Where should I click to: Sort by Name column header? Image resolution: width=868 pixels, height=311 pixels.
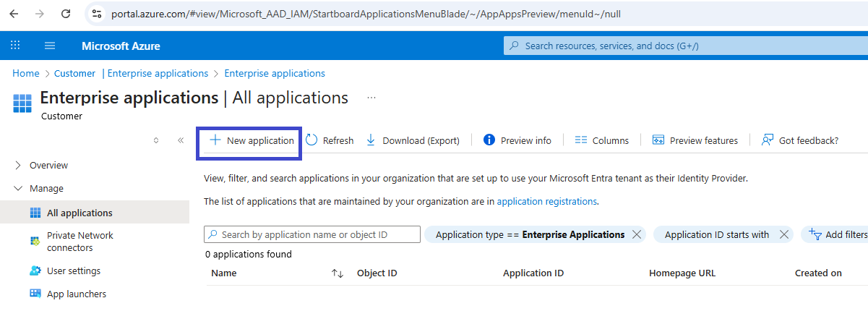pos(223,273)
